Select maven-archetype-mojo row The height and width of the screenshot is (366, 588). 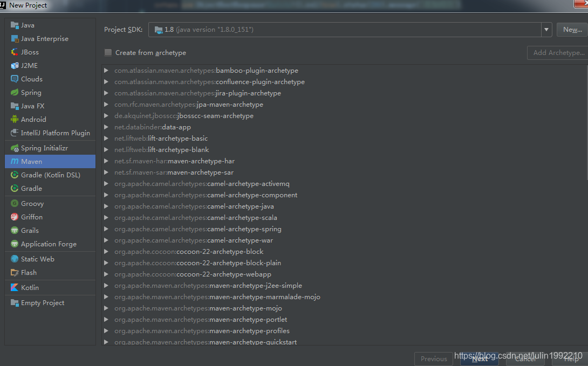pyautogui.click(x=344, y=308)
